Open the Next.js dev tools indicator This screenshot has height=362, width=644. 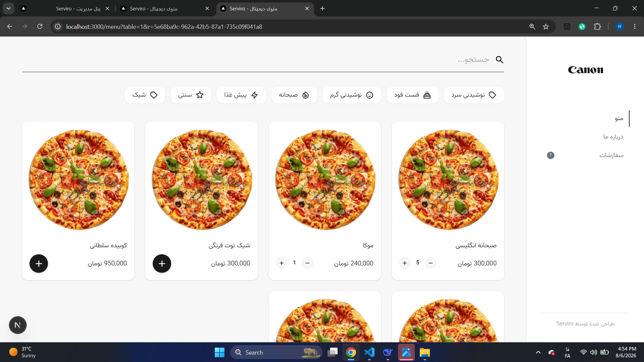pos(17,325)
